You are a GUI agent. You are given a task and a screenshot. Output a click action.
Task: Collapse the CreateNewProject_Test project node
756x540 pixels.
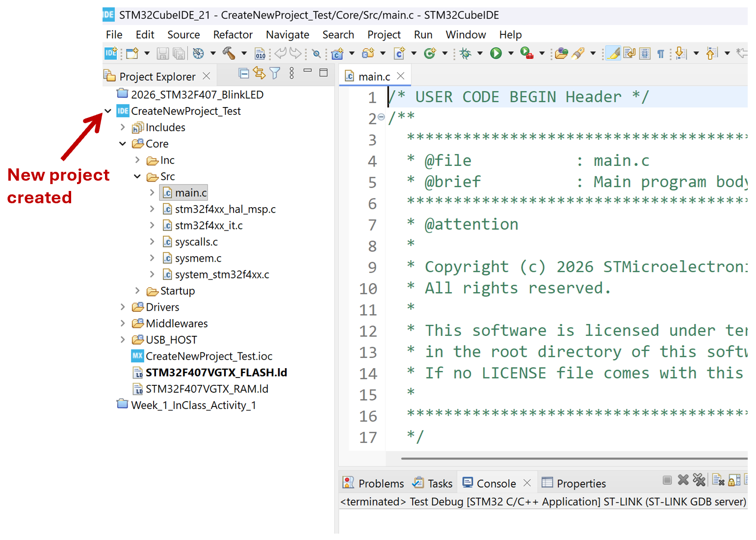pos(108,111)
